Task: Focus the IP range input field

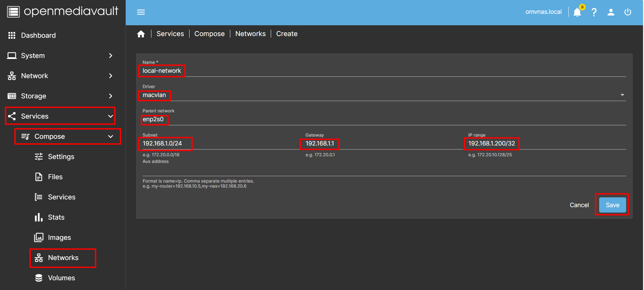Action: 547,143
